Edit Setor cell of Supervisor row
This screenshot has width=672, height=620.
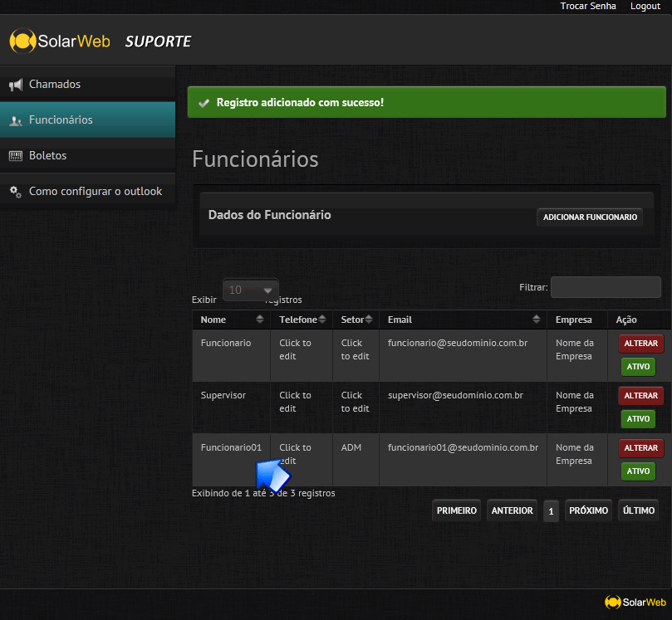(356, 408)
